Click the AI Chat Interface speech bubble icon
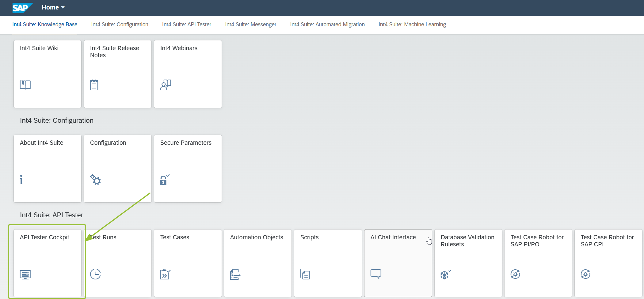Screen dimensions: 644x299 (376, 274)
